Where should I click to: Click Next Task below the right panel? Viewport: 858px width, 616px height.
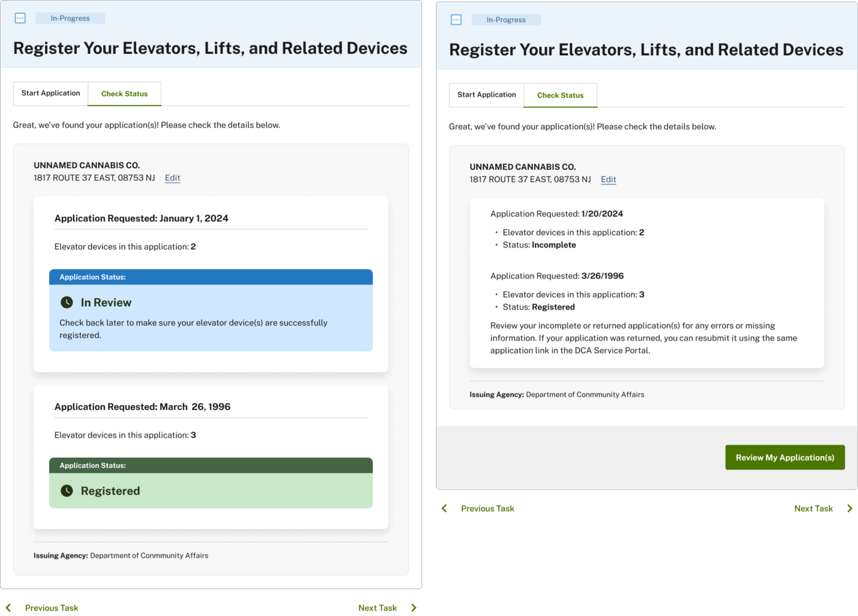(814, 508)
